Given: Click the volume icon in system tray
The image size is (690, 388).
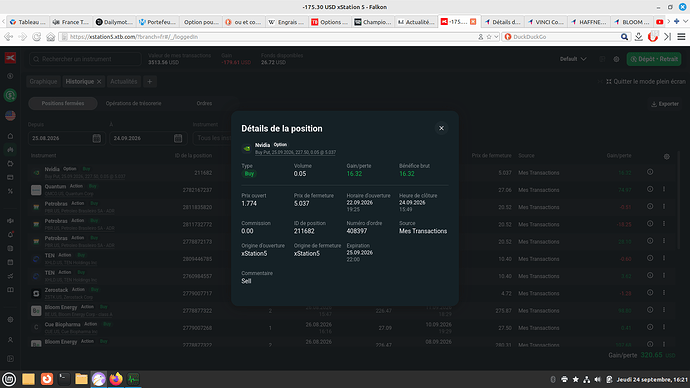Looking at the screenshot, I should tap(597, 379).
